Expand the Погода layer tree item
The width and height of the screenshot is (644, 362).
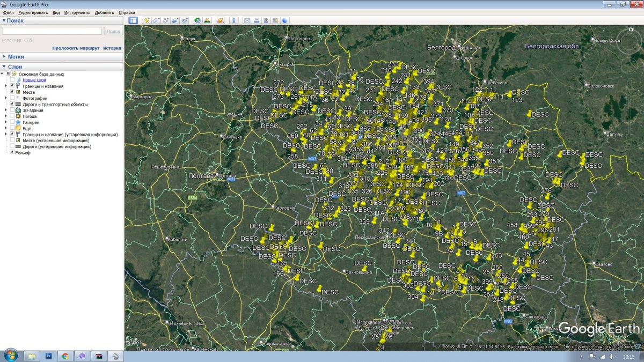6,116
